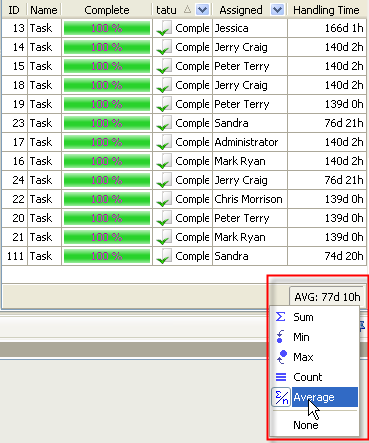Click the sort arrow in Status header
This screenshot has height=443, width=369.
point(187,10)
